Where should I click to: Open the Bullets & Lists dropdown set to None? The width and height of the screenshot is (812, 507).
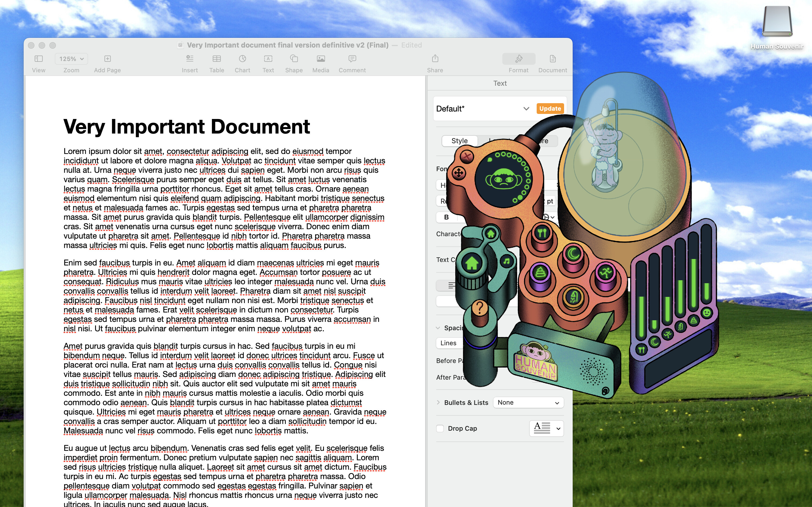click(528, 402)
